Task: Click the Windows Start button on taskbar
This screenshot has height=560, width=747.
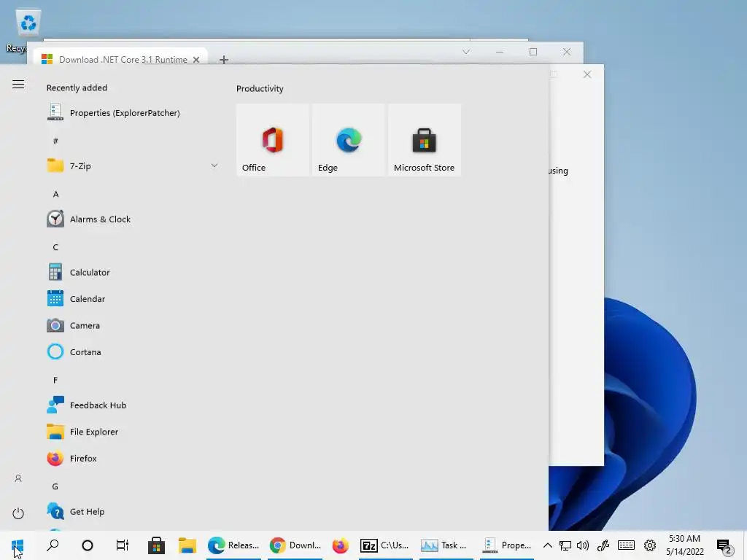Action: tap(18, 545)
